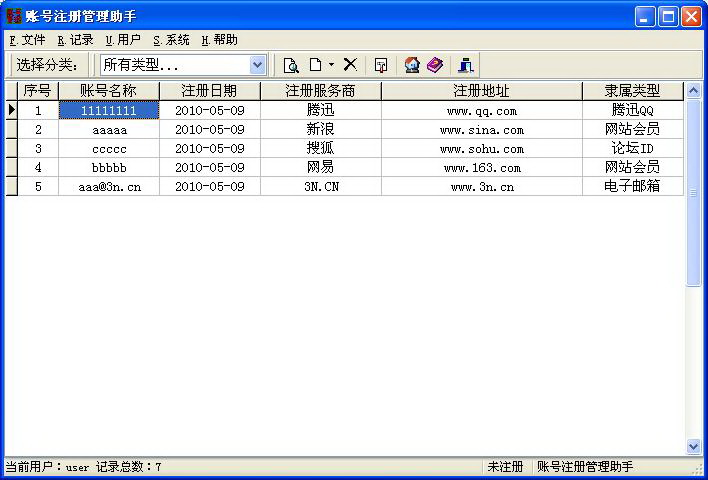Open the 系统 menu

171,40
